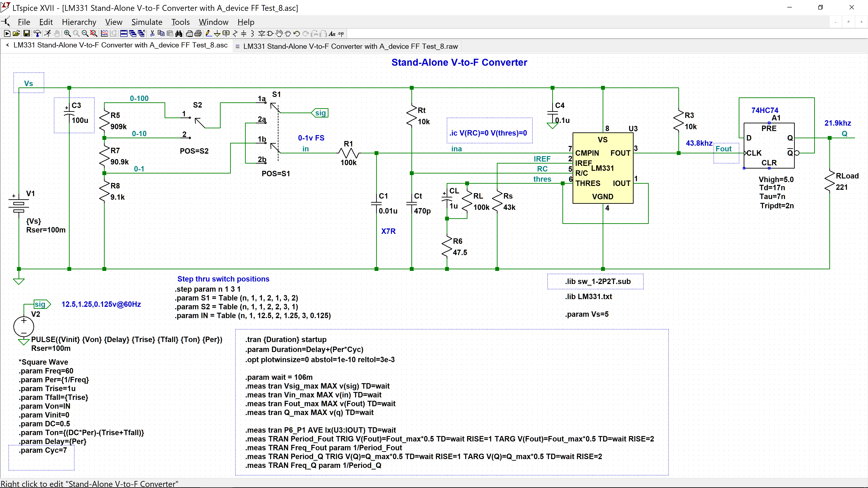
Task: Select the Text 'Aa' tool
Action: pos(332,34)
